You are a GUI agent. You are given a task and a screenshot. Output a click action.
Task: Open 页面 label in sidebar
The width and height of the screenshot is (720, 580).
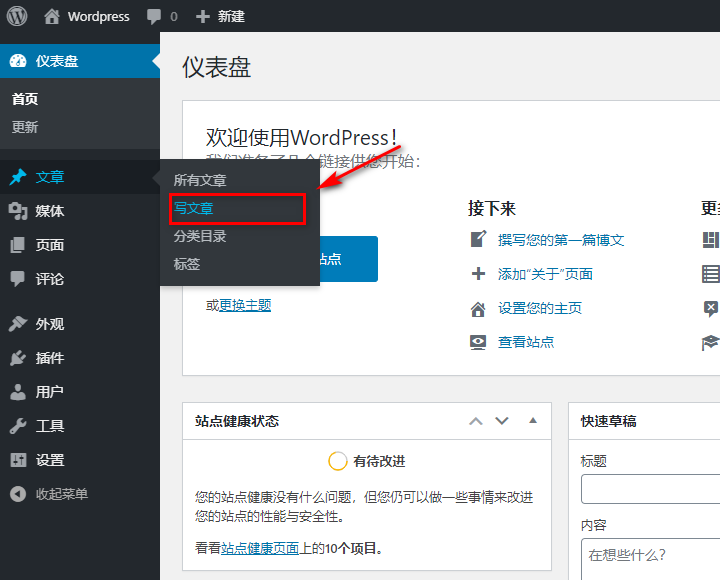(50, 245)
